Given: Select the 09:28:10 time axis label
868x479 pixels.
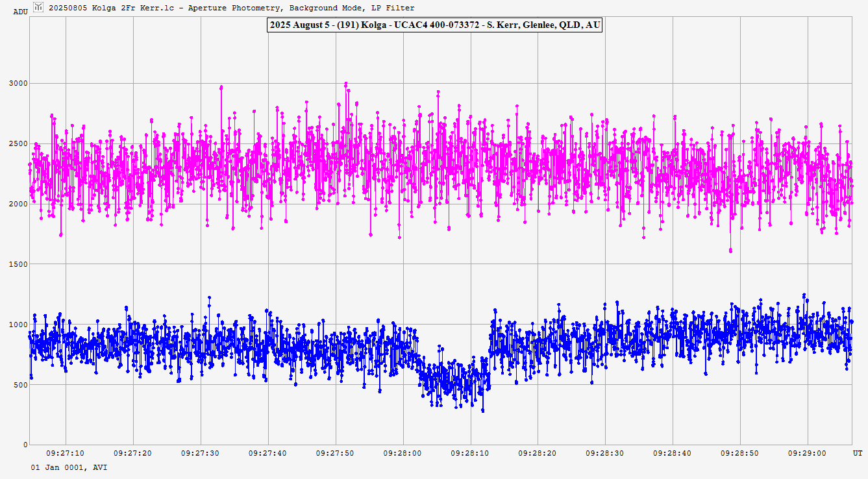Looking at the screenshot, I should tap(470, 453).
